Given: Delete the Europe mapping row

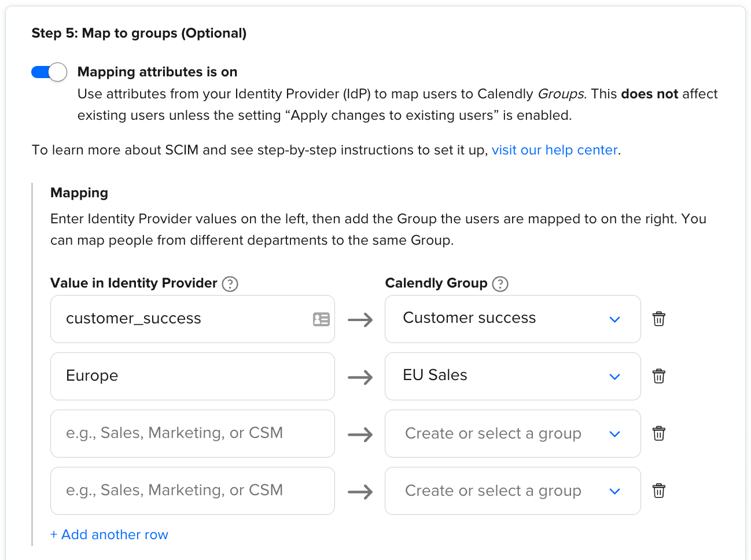Looking at the screenshot, I should [658, 376].
